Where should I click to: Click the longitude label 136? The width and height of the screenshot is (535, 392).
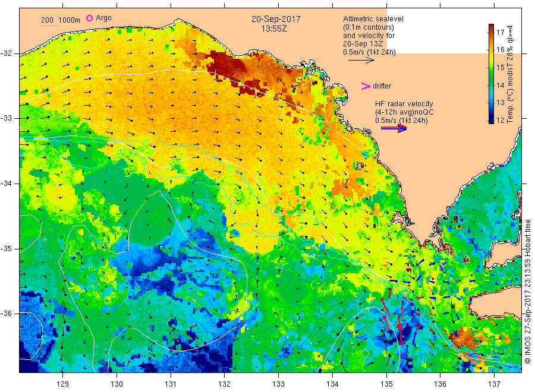(440, 384)
